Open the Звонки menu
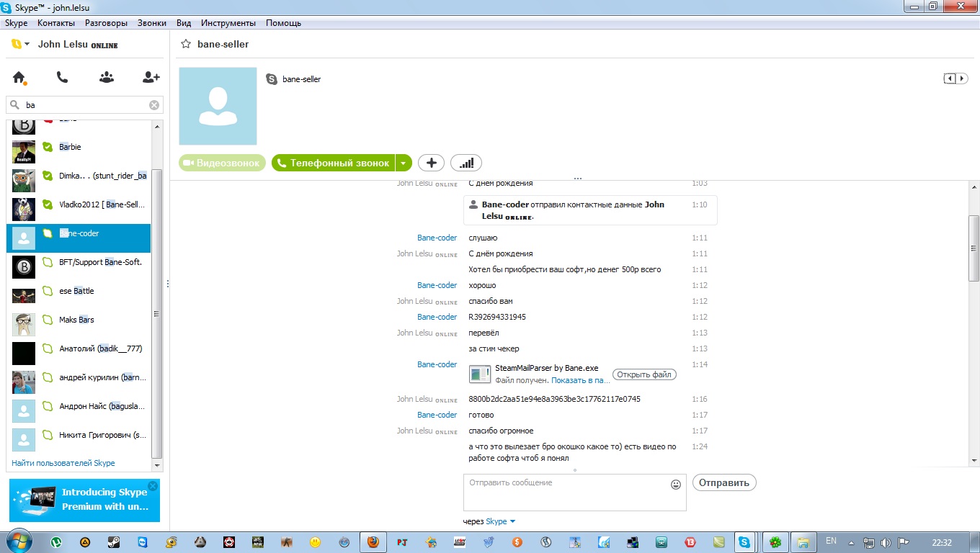 click(152, 23)
